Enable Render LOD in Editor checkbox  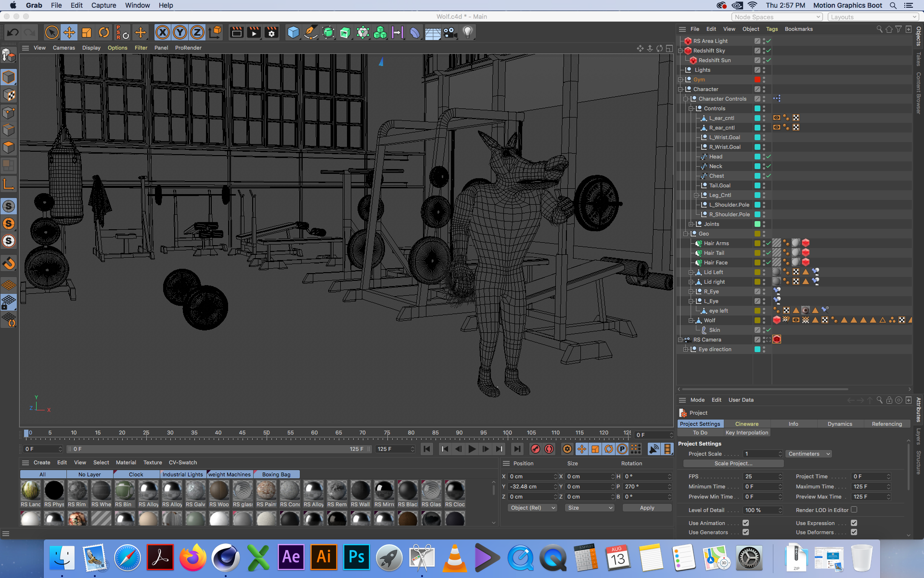[854, 510]
